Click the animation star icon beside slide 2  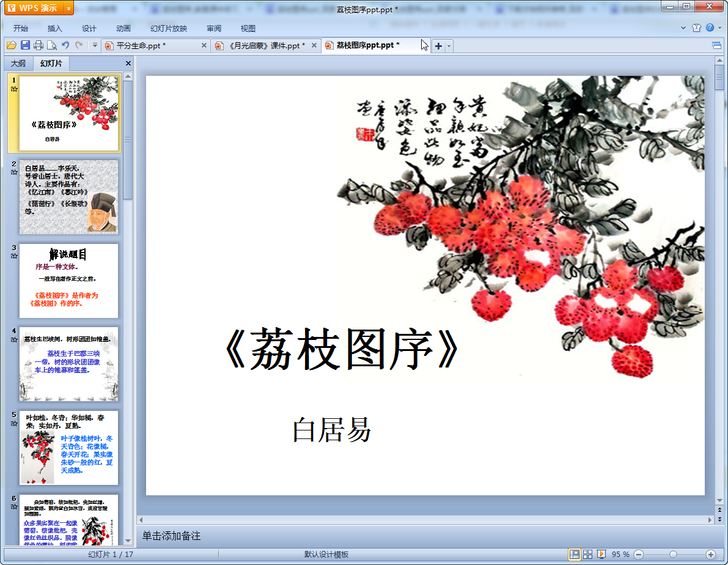coord(14,172)
